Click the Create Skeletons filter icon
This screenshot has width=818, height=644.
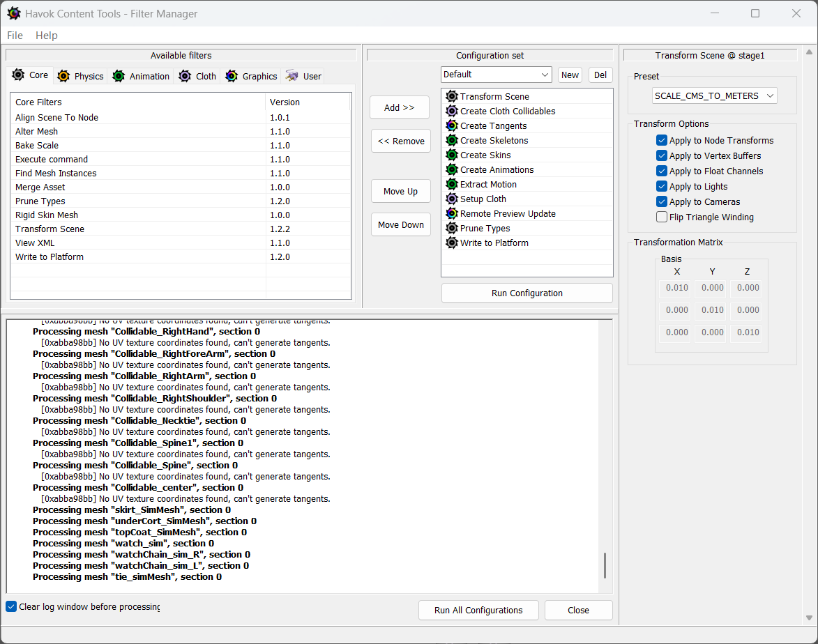coord(452,140)
